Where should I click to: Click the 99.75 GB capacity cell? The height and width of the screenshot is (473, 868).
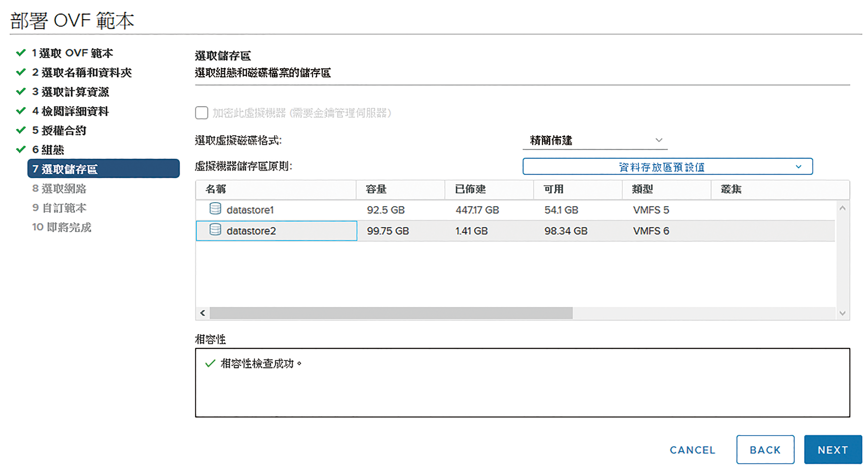click(x=388, y=231)
